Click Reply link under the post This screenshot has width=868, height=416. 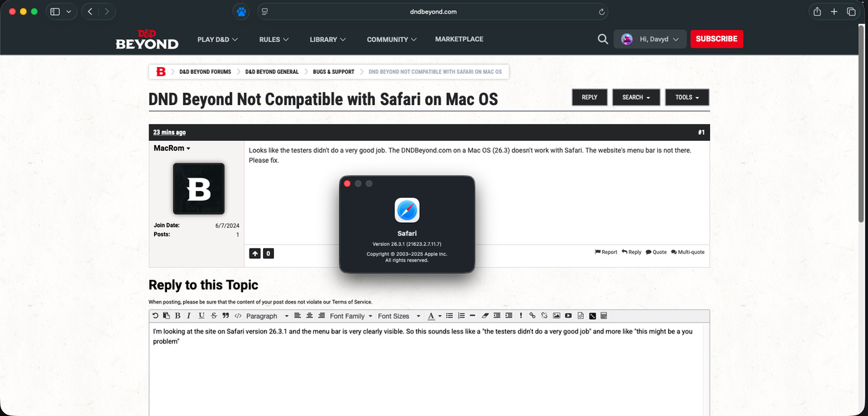[631, 252]
